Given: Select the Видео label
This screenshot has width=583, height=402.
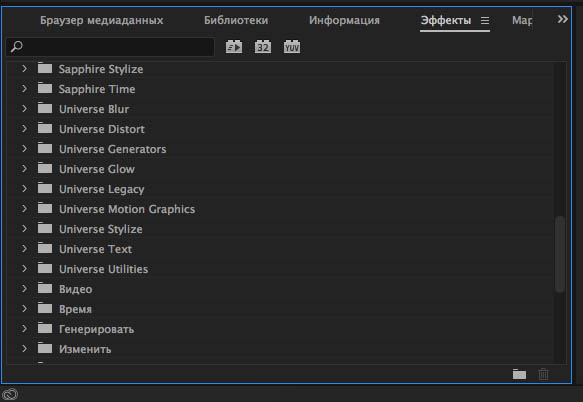Looking at the screenshot, I should pos(75,289).
